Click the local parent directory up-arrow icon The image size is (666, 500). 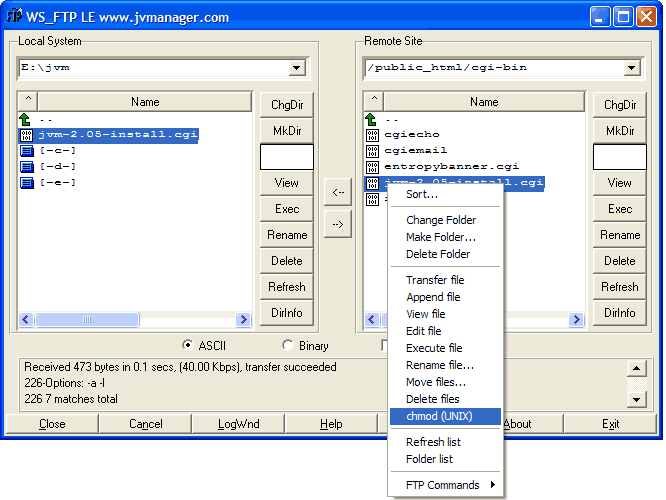25,119
